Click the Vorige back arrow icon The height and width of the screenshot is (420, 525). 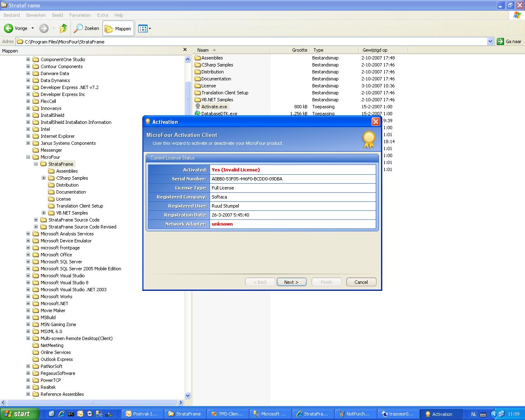point(9,28)
